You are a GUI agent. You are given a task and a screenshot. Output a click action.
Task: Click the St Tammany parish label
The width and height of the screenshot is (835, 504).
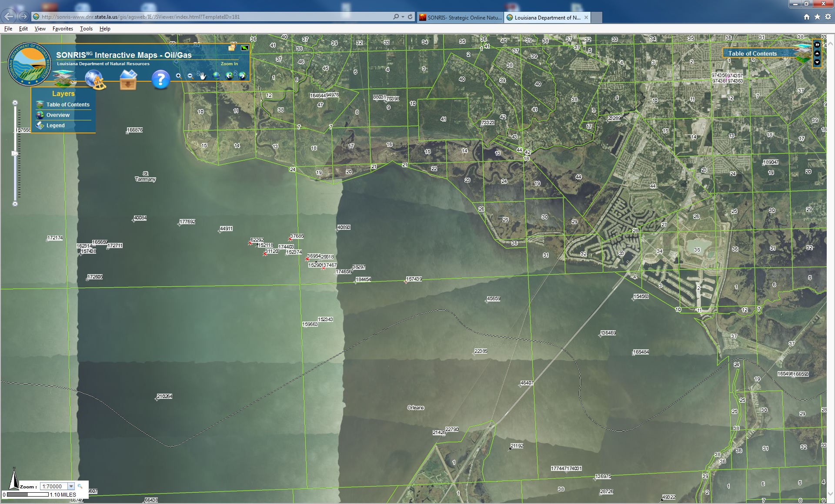(x=145, y=176)
